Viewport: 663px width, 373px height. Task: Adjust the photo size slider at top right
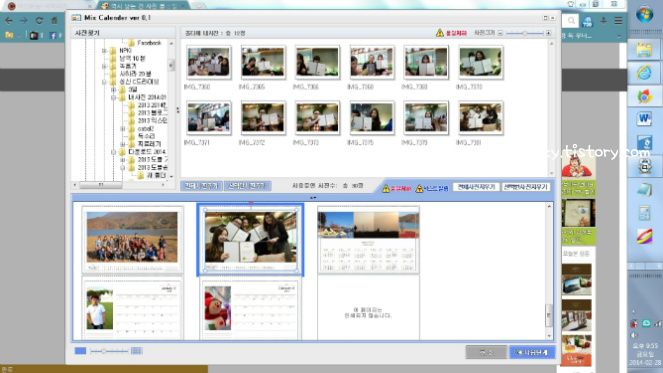(524, 33)
